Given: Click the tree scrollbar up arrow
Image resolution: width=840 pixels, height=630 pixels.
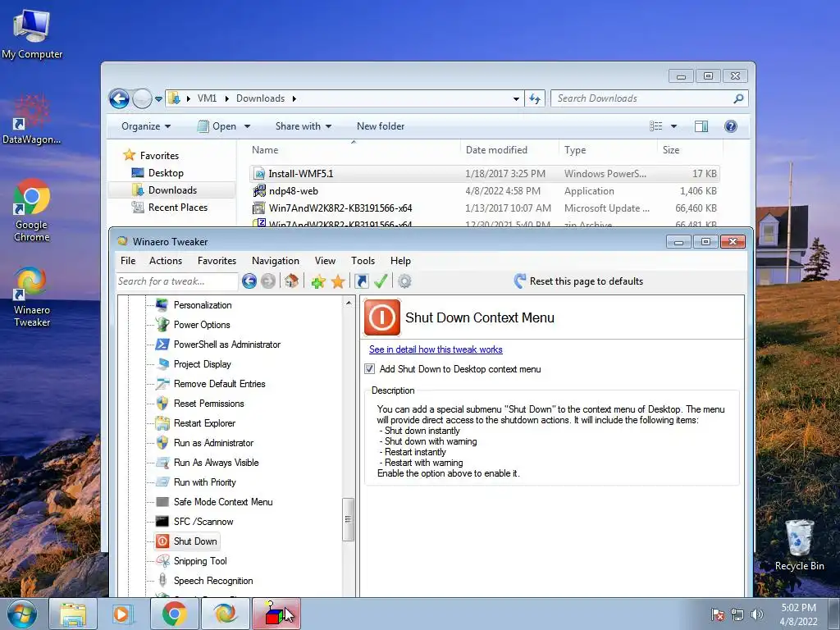Looking at the screenshot, I should click(x=348, y=303).
